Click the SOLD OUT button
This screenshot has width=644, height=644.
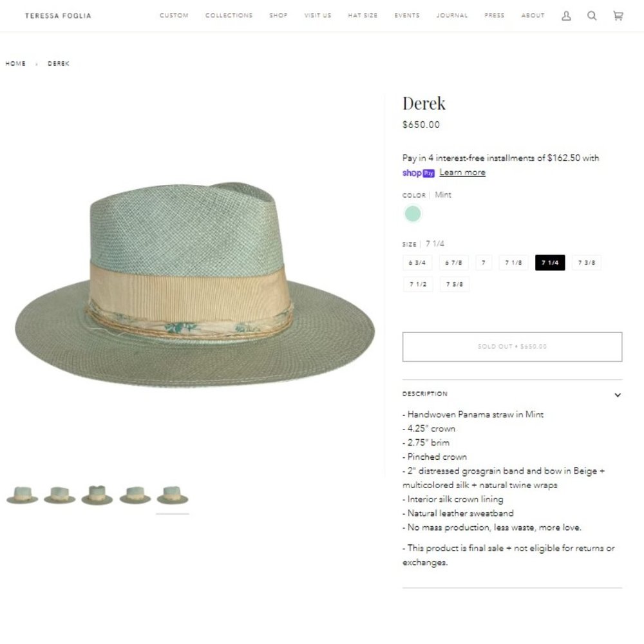(x=512, y=346)
